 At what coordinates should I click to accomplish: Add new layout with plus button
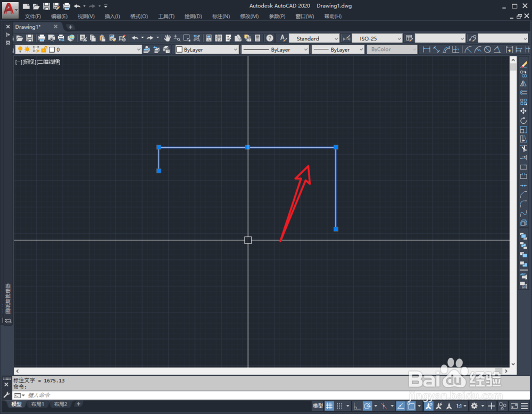click(x=78, y=404)
